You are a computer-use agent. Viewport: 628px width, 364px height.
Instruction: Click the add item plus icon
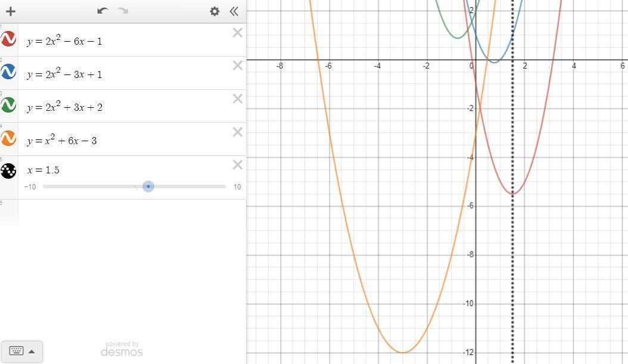click(x=10, y=11)
